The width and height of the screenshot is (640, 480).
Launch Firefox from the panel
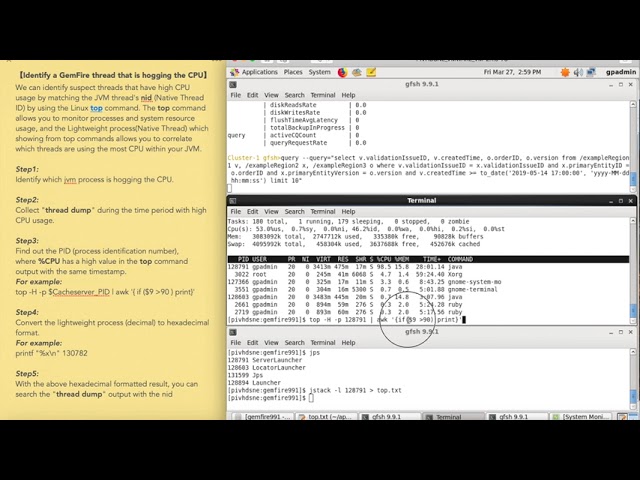tap(342, 73)
